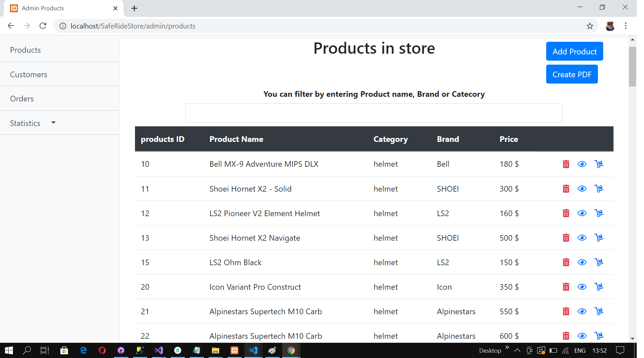Go to the Orders sidebar section
644x358 pixels.
[x=22, y=99]
